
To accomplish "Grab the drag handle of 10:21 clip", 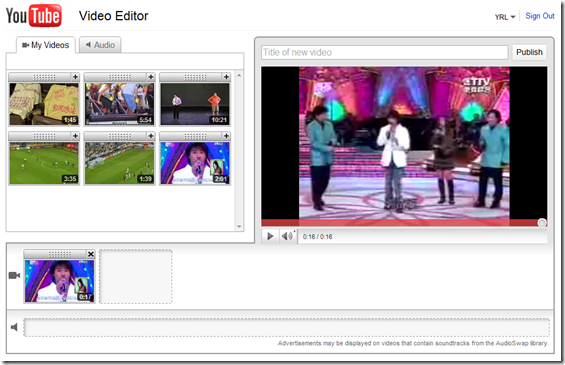I will [x=195, y=77].
